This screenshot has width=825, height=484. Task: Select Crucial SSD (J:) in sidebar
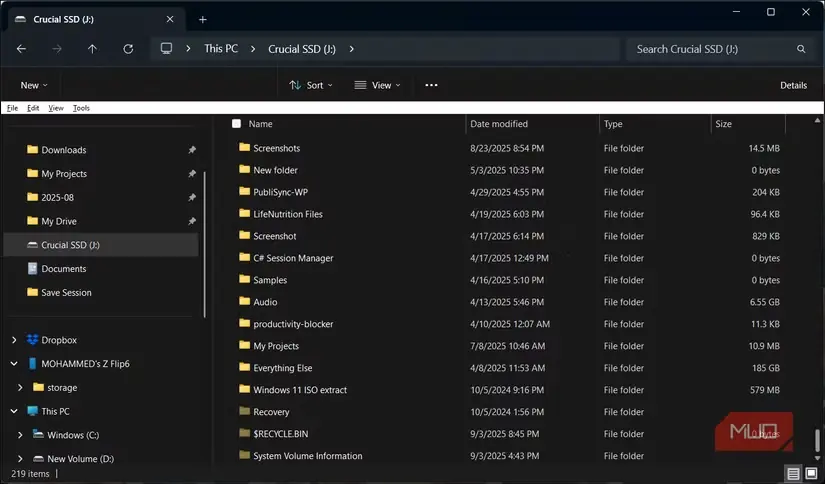pyautogui.click(x=101, y=245)
